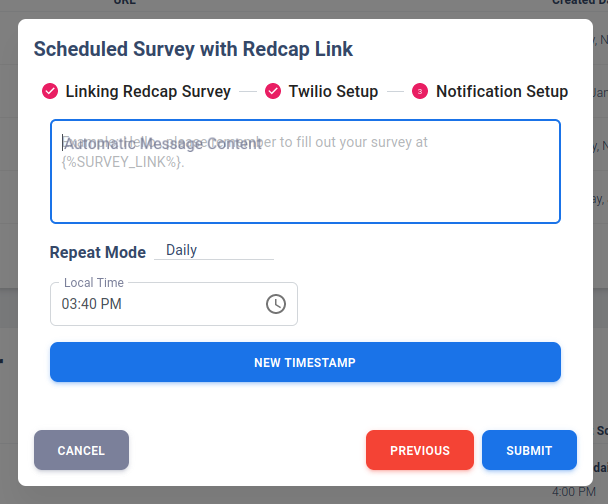This screenshot has width=608, height=504.
Task: Go to the Linking Redcap Survey step
Action: pos(148,92)
